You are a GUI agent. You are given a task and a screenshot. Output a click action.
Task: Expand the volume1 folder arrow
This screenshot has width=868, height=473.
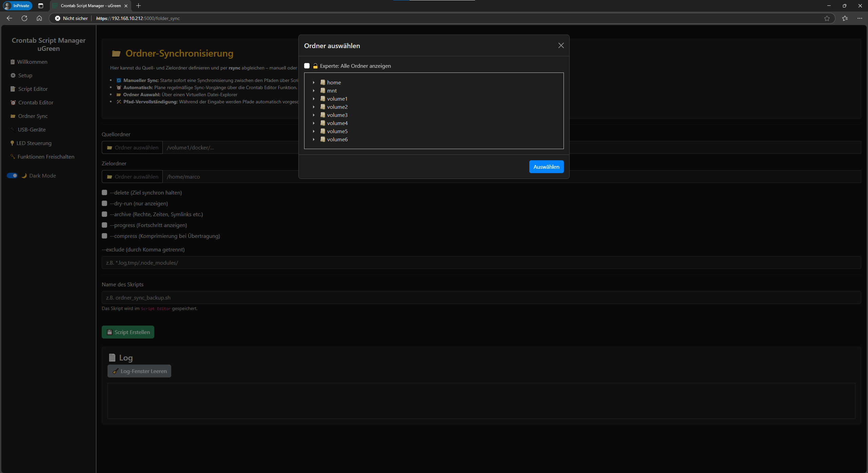coord(314,99)
